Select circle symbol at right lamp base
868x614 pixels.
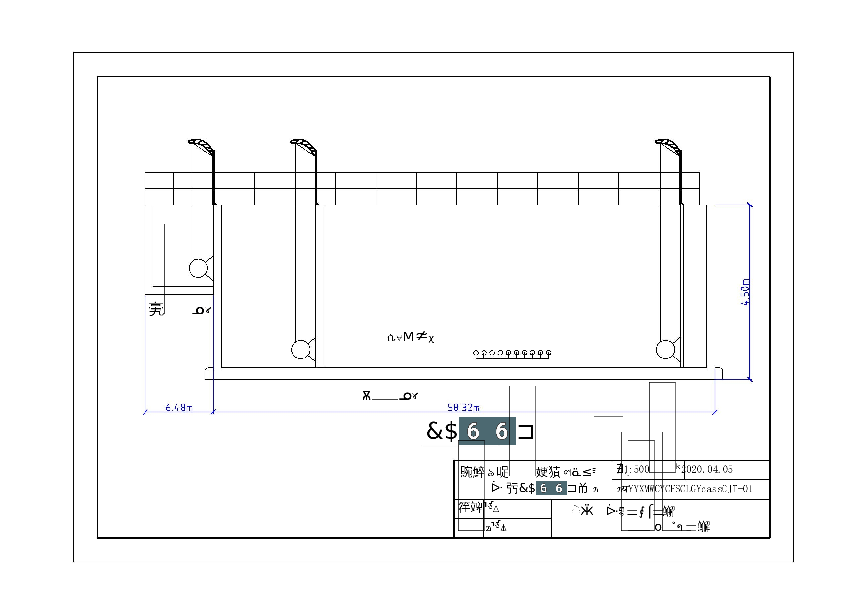coord(666,349)
